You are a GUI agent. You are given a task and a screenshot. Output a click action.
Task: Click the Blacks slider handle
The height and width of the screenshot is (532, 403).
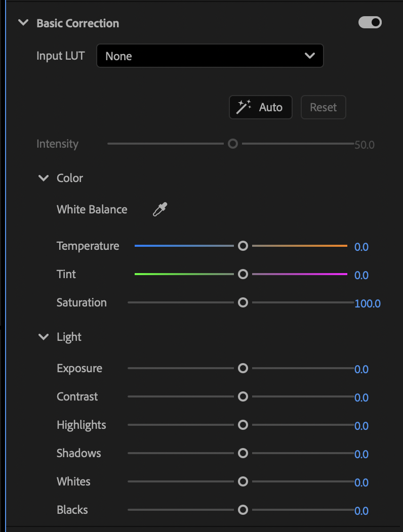tap(243, 510)
